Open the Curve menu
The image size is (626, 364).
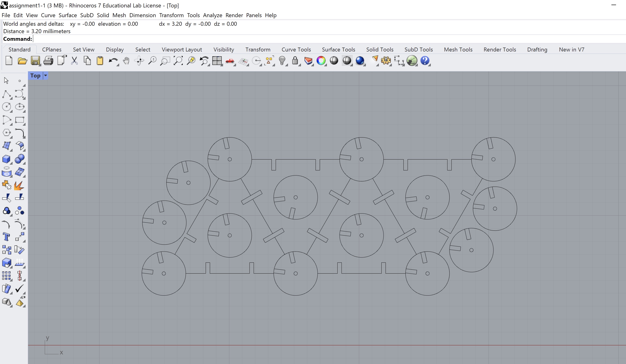[x=48, y=15]
